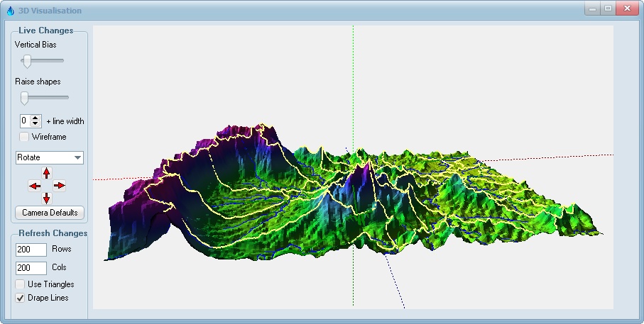The width and height of the screenshot is (644, 324).
Task: Increase line width with the up spinner
Action: point(36,118)
